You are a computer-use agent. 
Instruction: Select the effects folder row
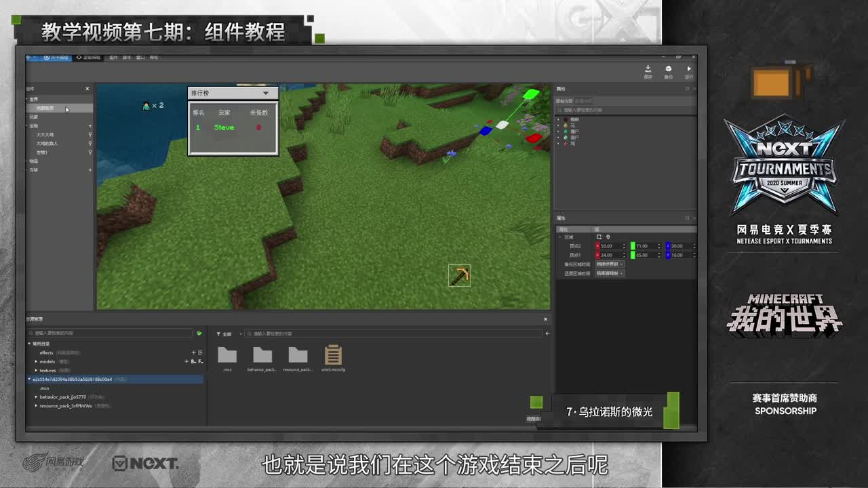click(x=115, y=352)
